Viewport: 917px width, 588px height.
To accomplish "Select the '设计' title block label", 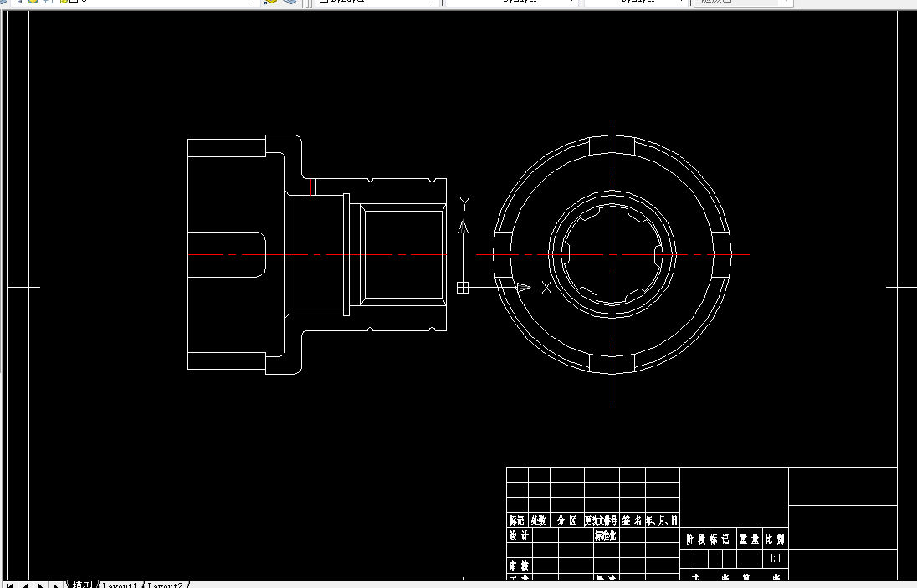I will [520, 535].
